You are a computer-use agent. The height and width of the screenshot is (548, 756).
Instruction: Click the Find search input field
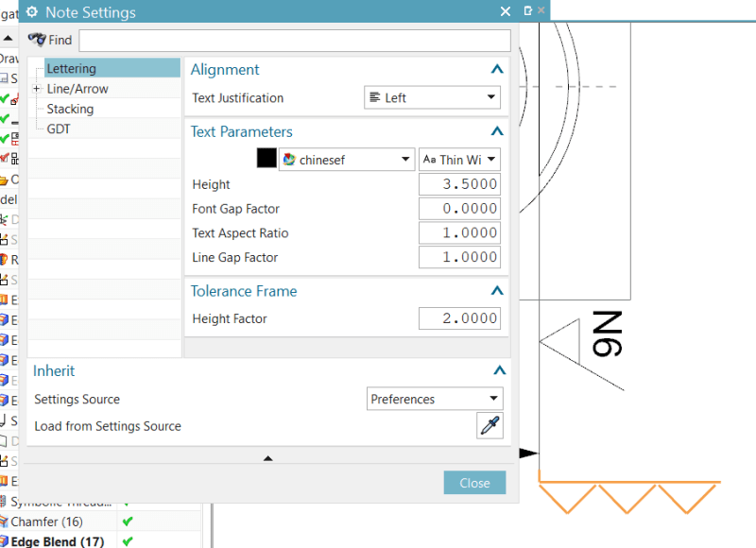tap(295, 41)
